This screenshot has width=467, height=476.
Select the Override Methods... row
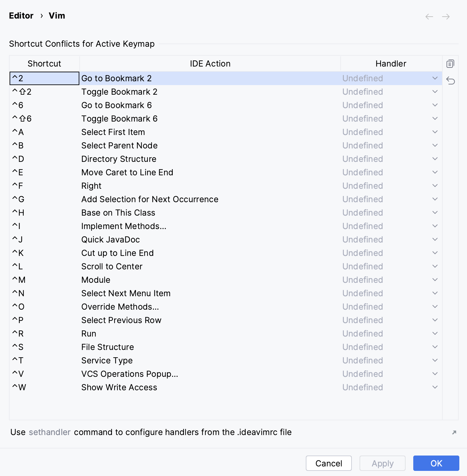tap(226, 307)
